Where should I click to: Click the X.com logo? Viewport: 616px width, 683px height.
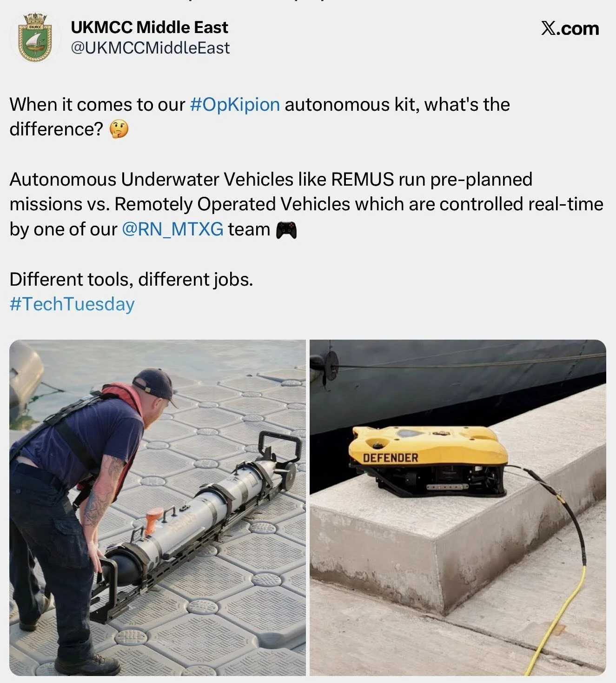(x=570, y=28)
